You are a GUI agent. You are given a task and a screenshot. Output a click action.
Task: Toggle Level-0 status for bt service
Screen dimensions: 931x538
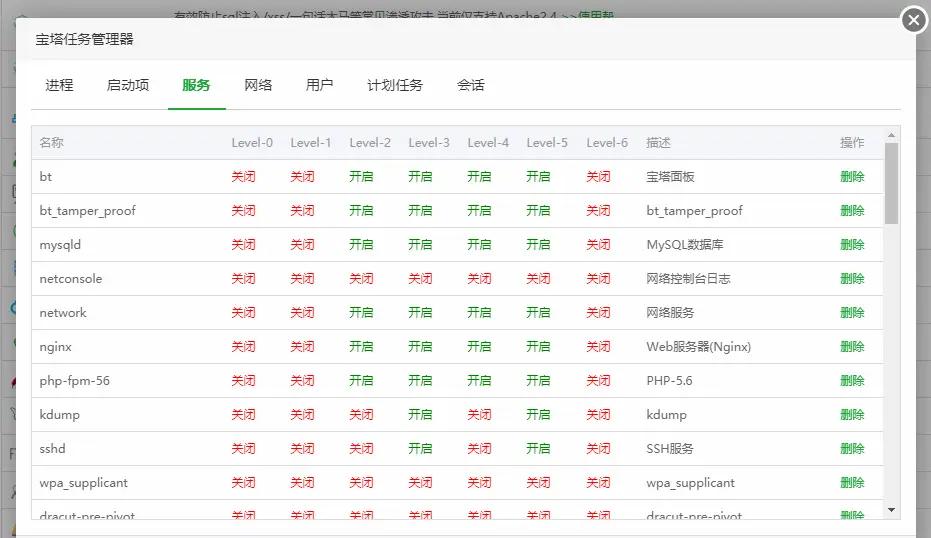pyautogui.click(x=243, y=177)
